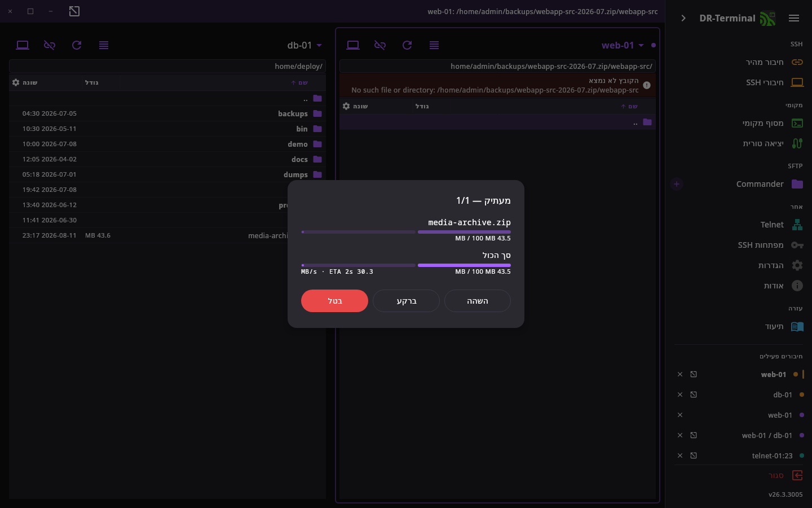Open the sidebar hamburger menu
The image size is (812, 508).
click(x=794, y=18)
